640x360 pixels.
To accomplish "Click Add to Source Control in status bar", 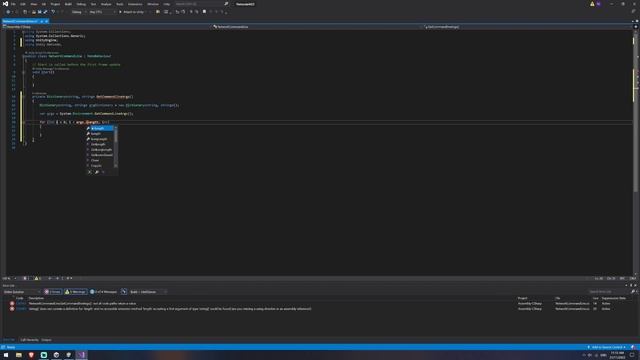I will click(606, 347).
